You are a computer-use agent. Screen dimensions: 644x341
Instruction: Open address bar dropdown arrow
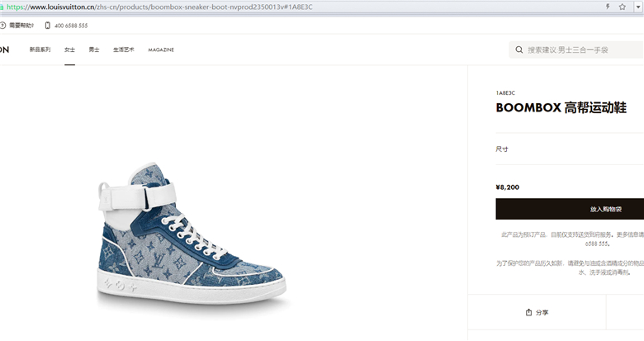point(638,7)
